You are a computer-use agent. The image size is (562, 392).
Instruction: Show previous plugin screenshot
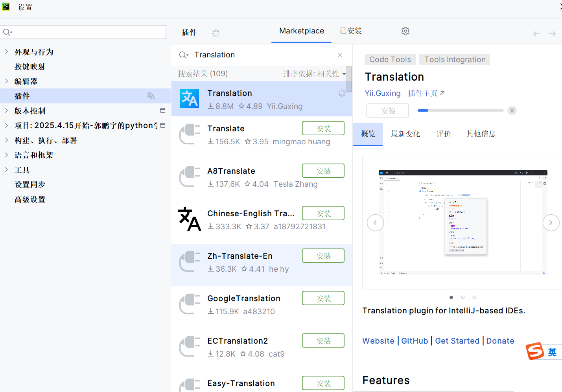[x=375, y=223]
